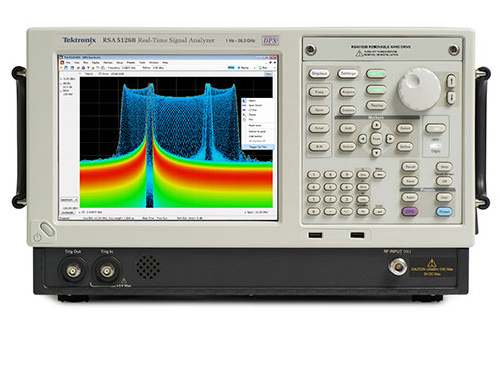This screenshot has width=500, height=370.
Task: Click the marker right arrow key
Action: [x=390, y=139]
